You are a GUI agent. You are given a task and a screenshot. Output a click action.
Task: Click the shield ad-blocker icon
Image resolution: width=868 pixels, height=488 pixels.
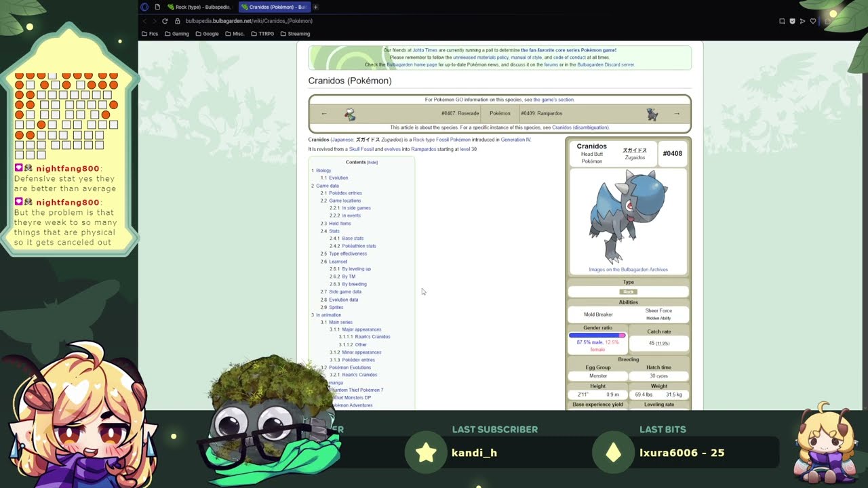792,21
